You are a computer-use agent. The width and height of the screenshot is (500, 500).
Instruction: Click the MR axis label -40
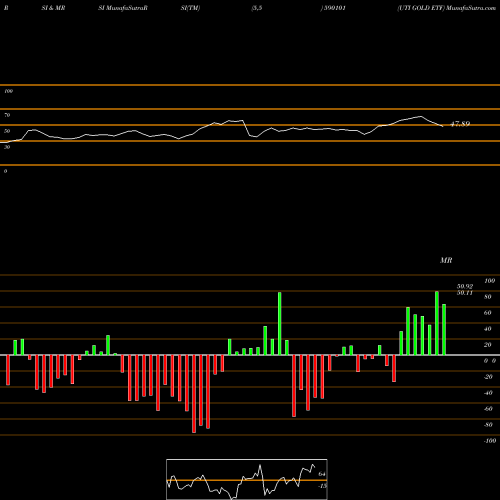(488, 393)
